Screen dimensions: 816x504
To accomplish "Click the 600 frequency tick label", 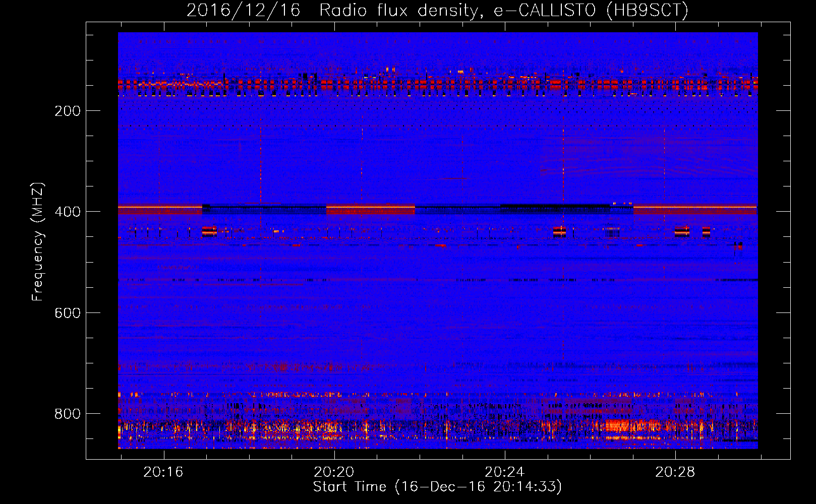I will pos(68,313).
